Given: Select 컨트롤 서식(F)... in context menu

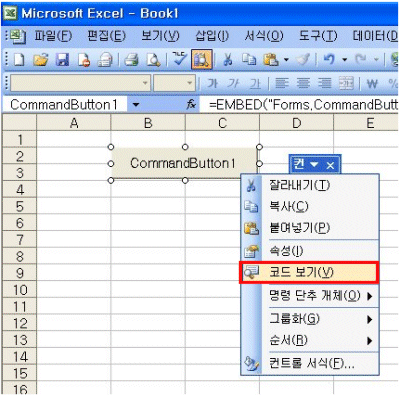Looking at the screenshot, I should (310, 363).
